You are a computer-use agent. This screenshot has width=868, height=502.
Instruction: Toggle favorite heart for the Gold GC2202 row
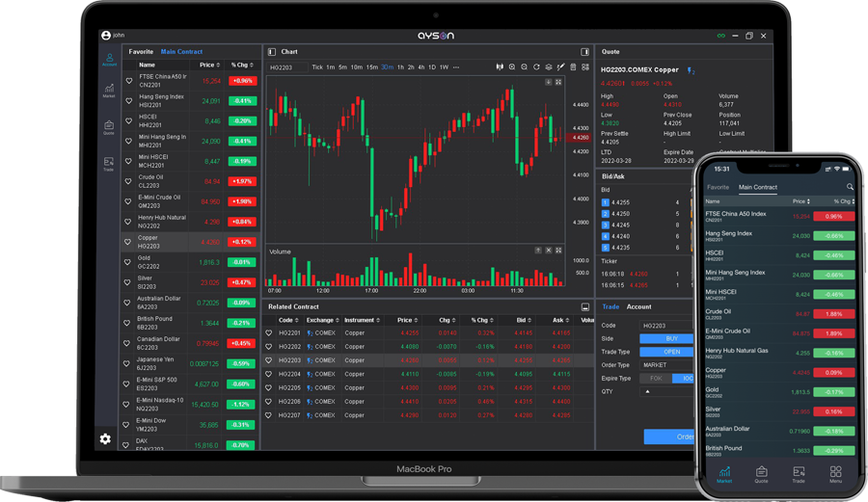coord(129,262)
